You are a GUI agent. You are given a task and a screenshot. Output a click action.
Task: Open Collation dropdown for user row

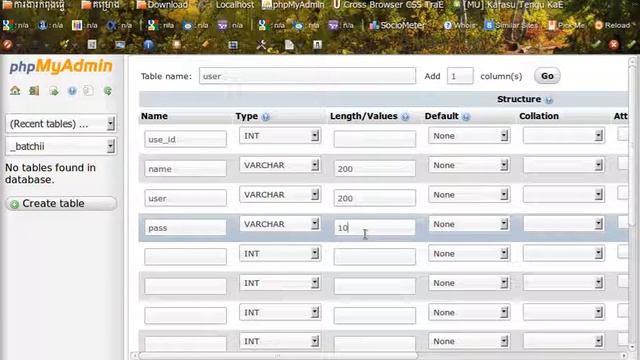tap(564, 194)
